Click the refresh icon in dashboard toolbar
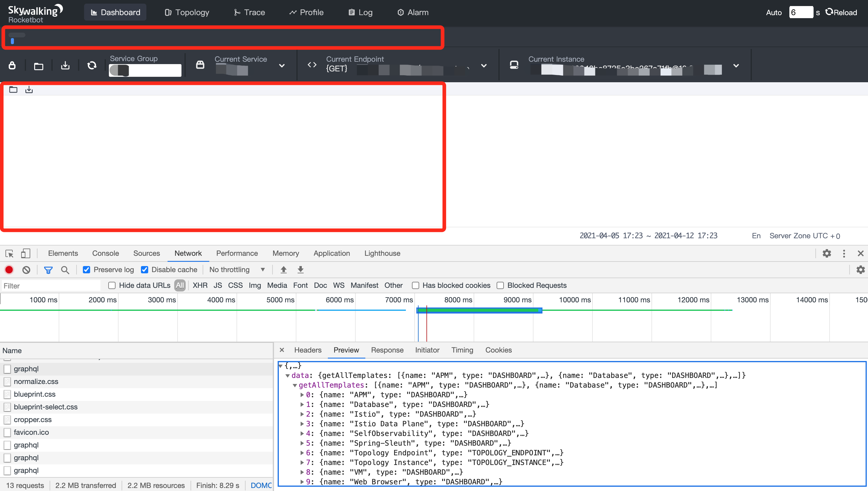868x491 pixels. click(x=92, y=65)
